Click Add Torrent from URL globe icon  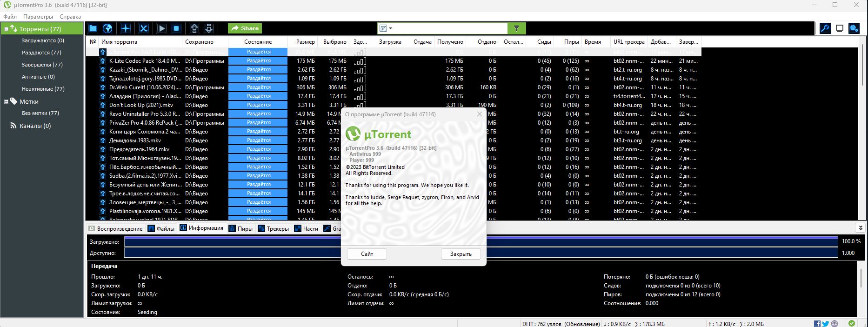click(x=107, y=28)
